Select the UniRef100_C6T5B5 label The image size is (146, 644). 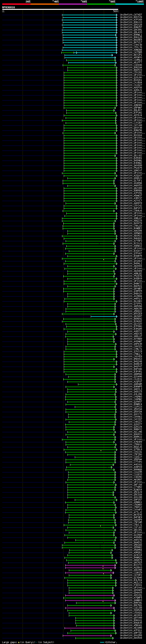[x=131, y=53]
